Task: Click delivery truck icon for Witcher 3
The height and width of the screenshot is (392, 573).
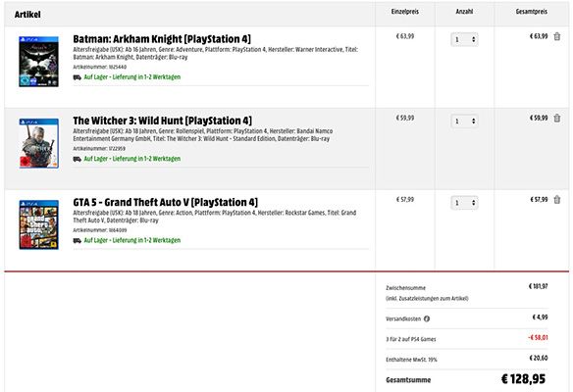Action: point(78,159)
